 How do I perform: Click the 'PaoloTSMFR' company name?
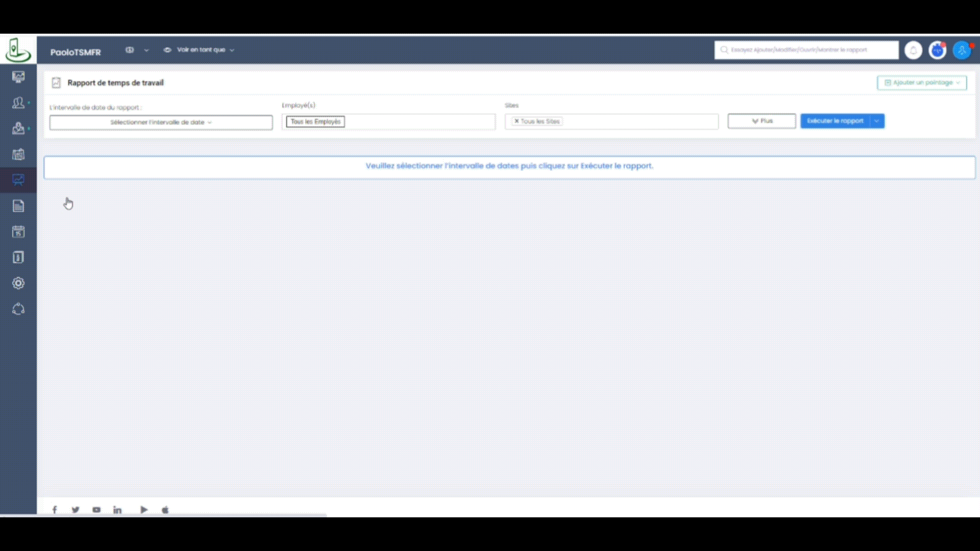(x=76, y=52)
